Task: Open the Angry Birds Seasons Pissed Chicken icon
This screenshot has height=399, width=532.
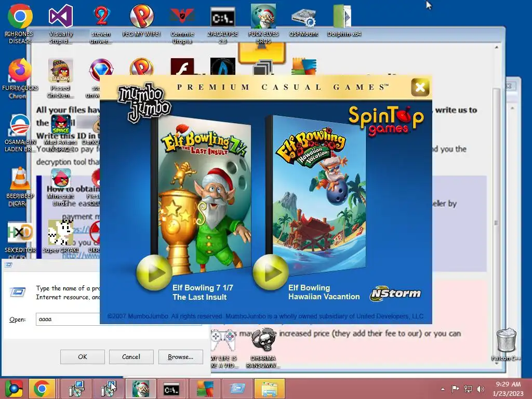Action: click(60, 71)
